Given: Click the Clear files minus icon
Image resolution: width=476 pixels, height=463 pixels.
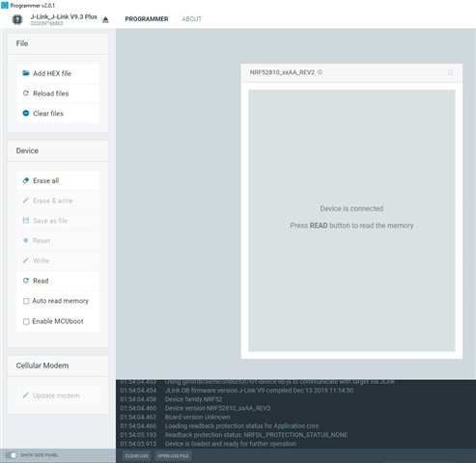Looking at the screenshot, I should (26, 113).
